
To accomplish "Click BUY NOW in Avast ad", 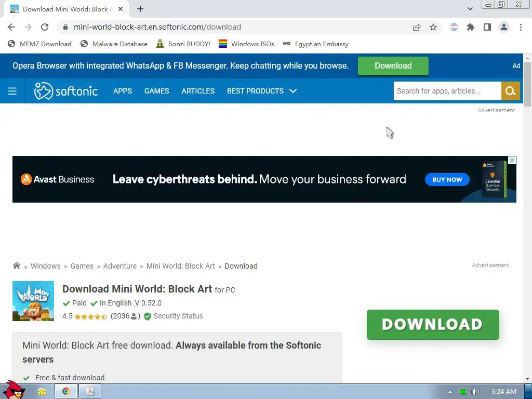I will pyautogui.click(x=447, y=179).
